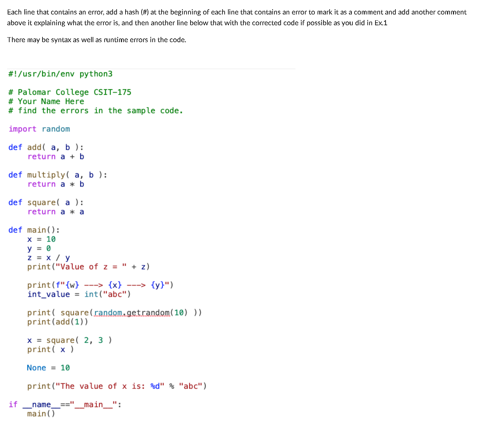477x448 pixels.
Task: Click the comment # Your Name Here
Action: tap(46, 101)
